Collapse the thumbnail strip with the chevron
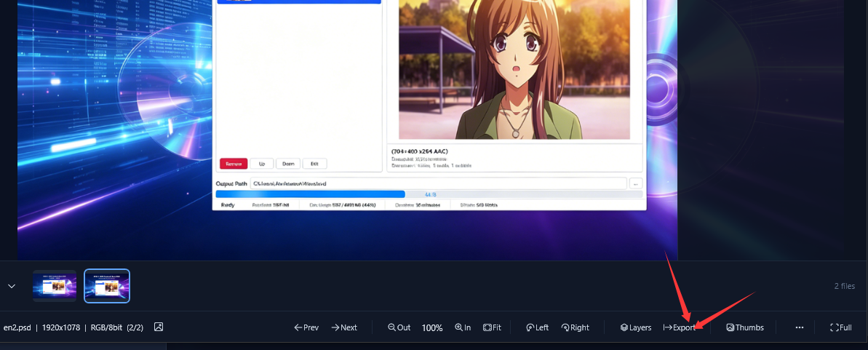 pyautogui.click(x=12, y=286)
